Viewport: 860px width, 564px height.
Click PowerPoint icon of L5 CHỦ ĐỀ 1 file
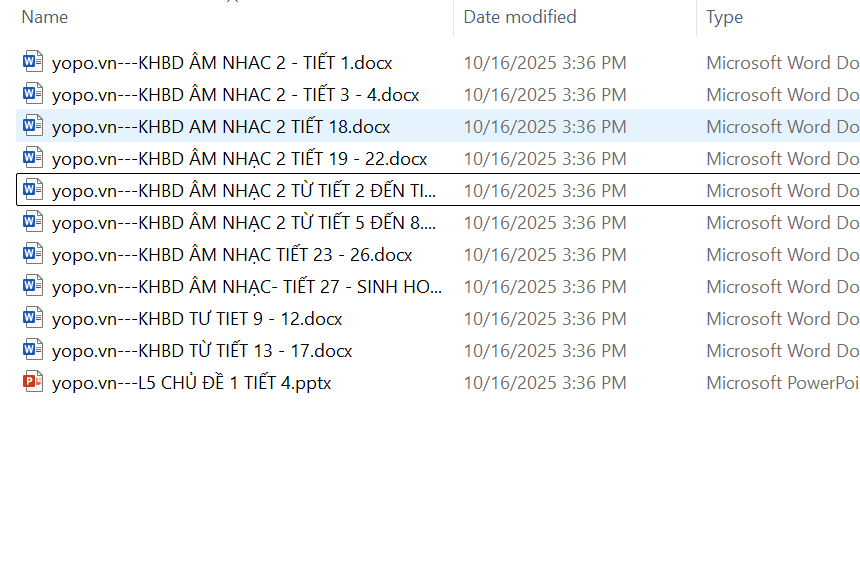coord(33,382)
